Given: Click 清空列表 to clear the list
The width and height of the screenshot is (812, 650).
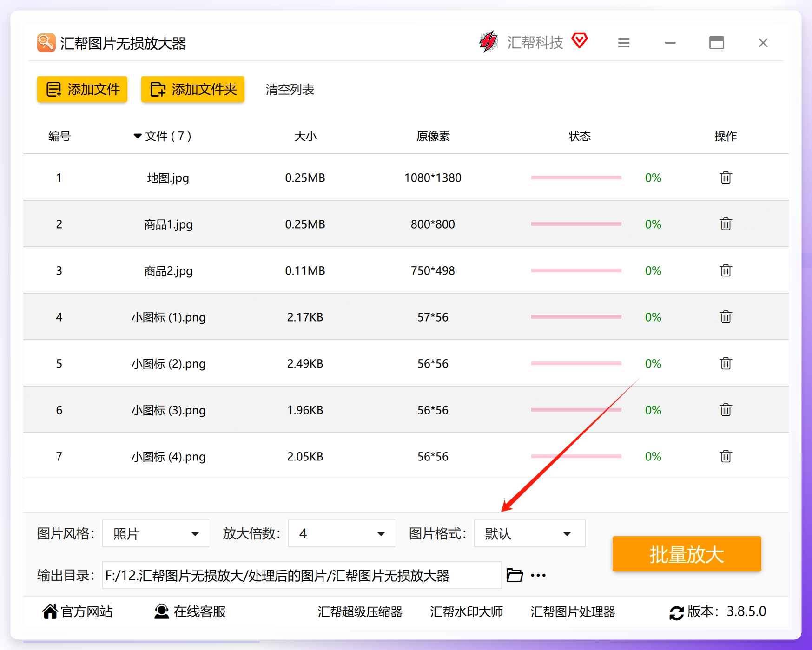Looking at the screenshot, I should (290, 89).
